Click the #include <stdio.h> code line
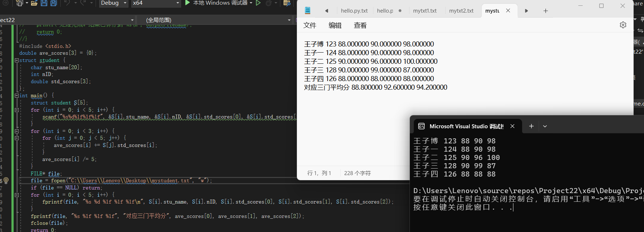 45,46
